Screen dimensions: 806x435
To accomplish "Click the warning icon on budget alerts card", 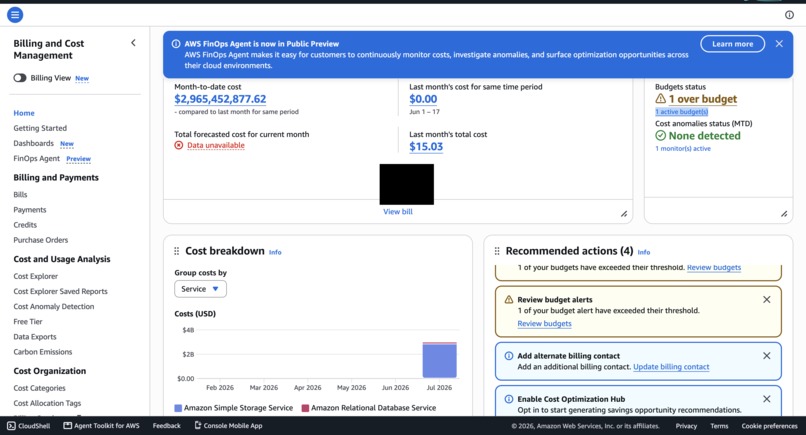I will pos(509,299).
